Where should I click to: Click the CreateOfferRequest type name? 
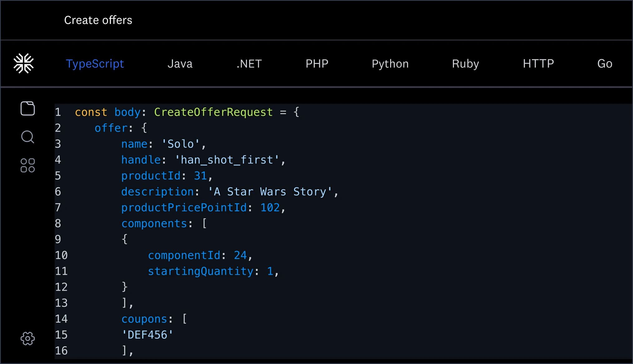coord(213,112)
